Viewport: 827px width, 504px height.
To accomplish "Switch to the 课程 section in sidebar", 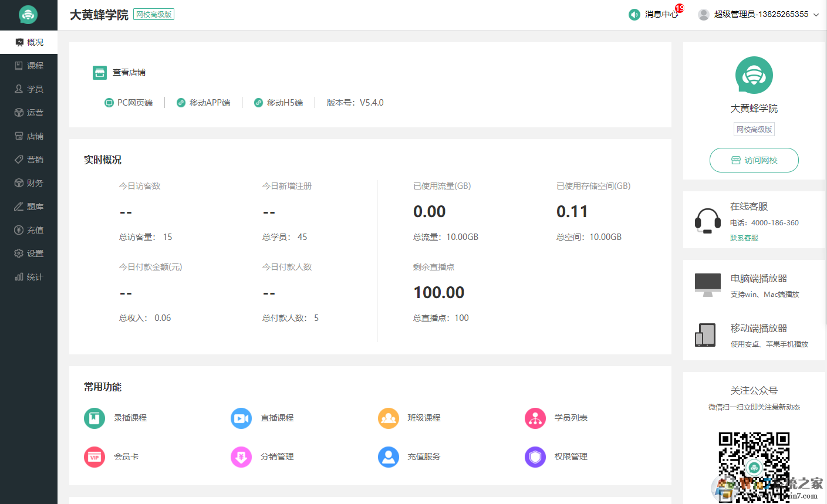I will click(28, 65).
